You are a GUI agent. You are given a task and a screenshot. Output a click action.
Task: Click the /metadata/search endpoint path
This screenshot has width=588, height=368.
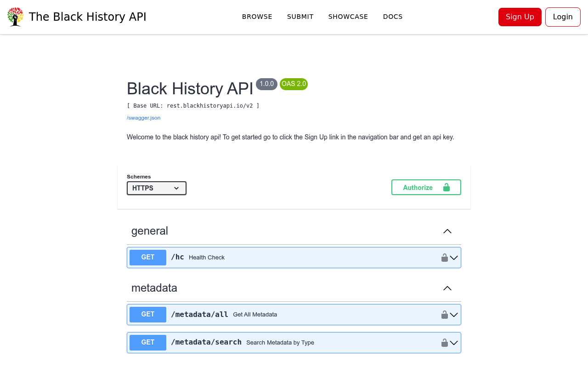click(206, 342)
